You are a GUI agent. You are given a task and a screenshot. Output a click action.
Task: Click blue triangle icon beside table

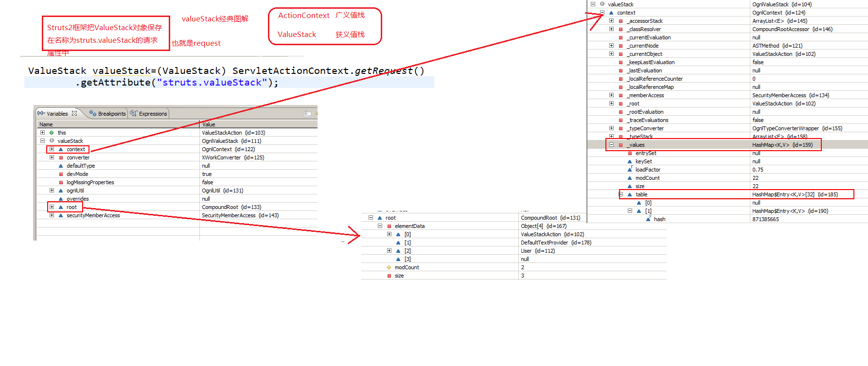(630, 194)
